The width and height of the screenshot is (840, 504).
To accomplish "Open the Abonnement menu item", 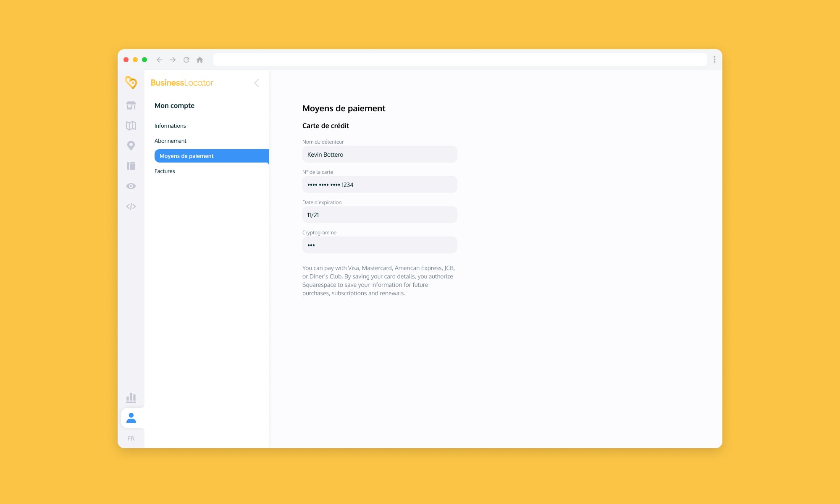I will (x=171, y=141).
